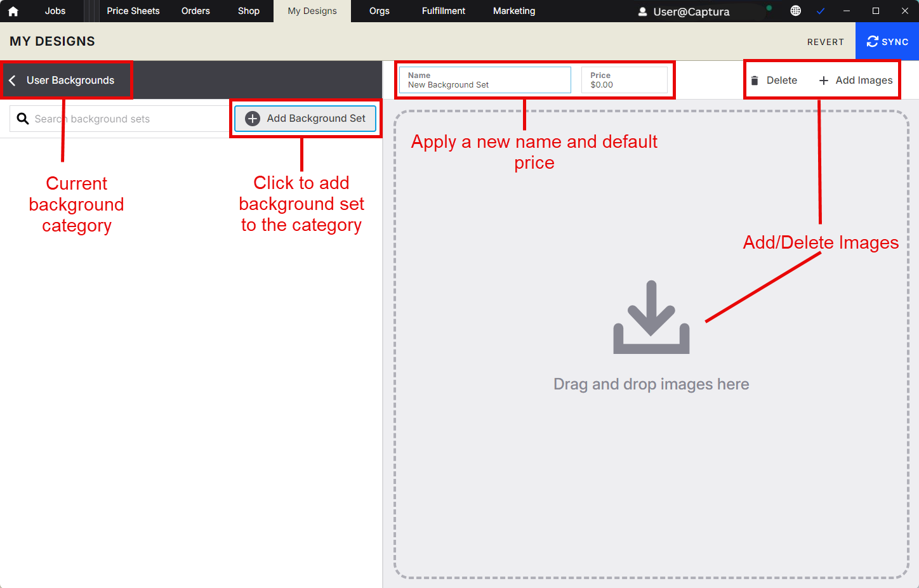This screenshot has width=919, height=588.
Task: Close the application window
Action: 905,11
